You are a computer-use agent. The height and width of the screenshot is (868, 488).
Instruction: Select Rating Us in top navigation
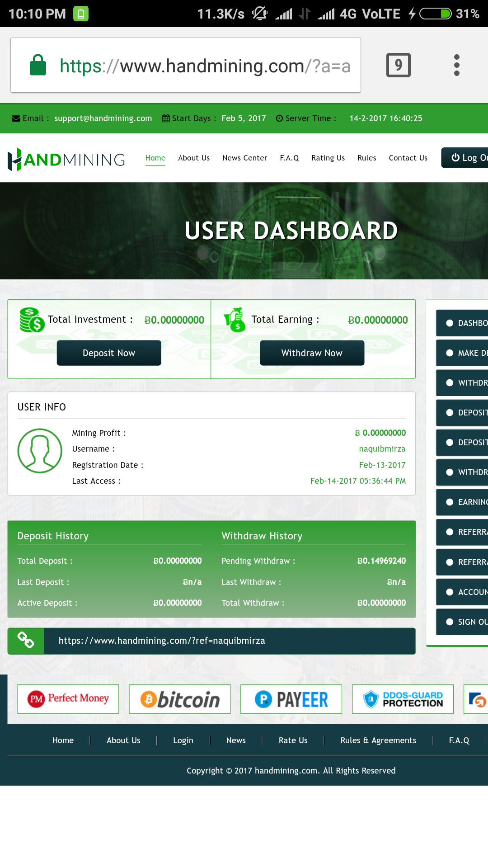pyautogui.click(x=328, y=158)
